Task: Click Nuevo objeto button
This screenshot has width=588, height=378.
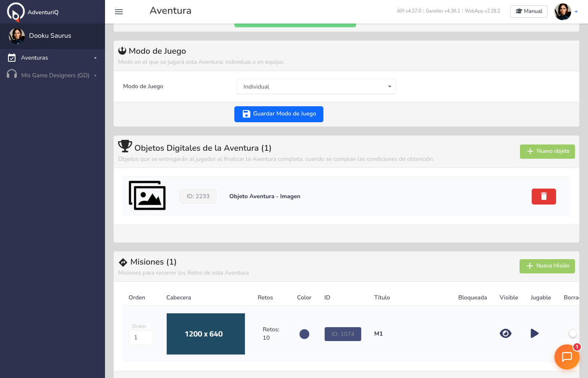Action: click(547, 152)
